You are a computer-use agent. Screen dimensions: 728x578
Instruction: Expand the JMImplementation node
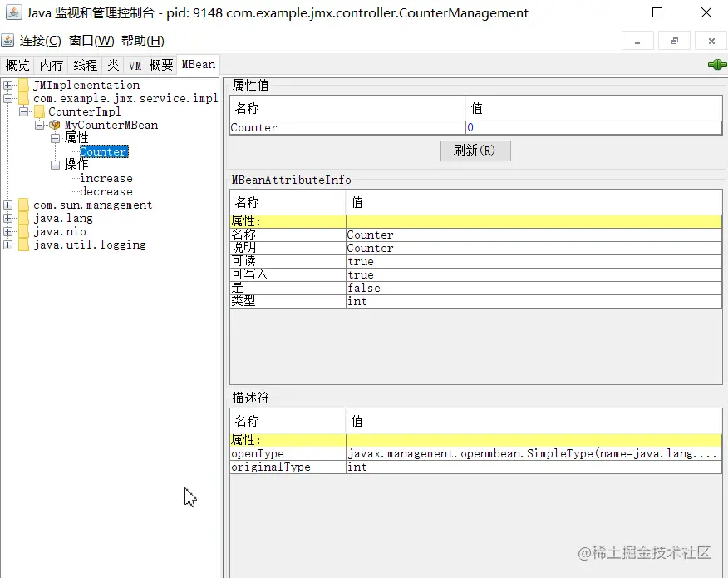[x=7, y=85]
